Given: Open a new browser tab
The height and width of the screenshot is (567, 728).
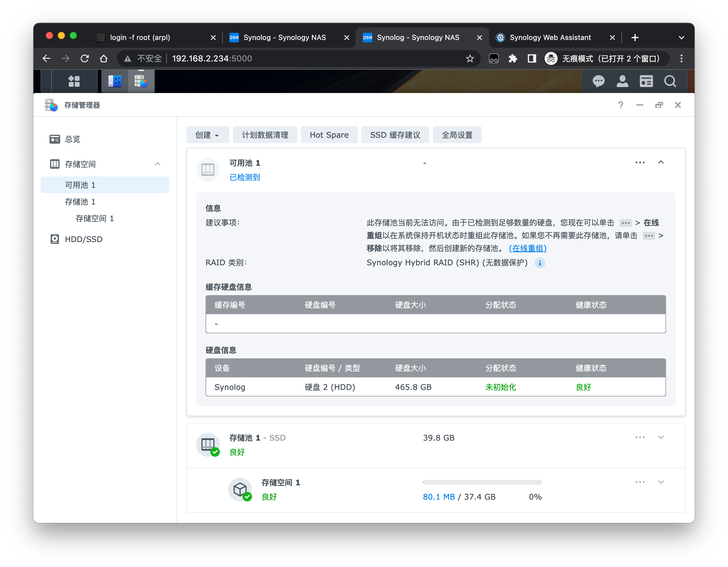Looking at the screenshot, I should coord(635,38).
